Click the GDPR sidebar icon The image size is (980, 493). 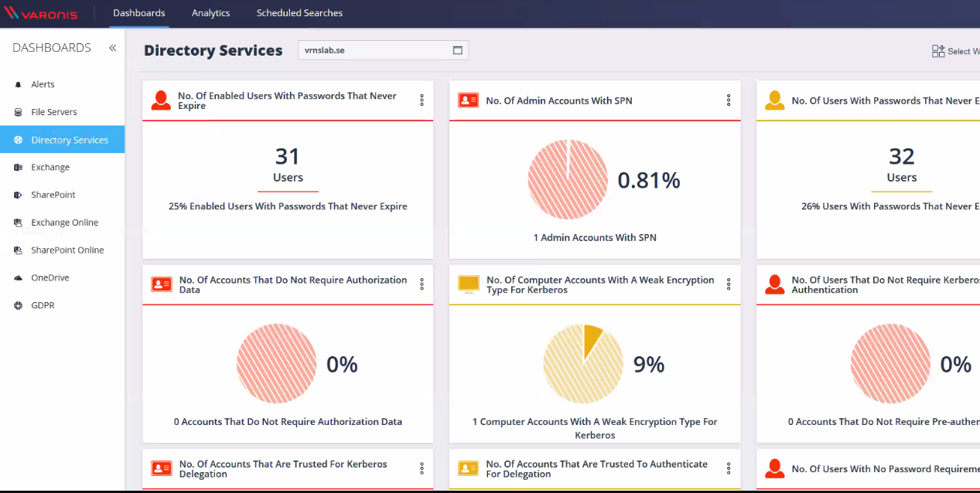(x=19, y=305)
